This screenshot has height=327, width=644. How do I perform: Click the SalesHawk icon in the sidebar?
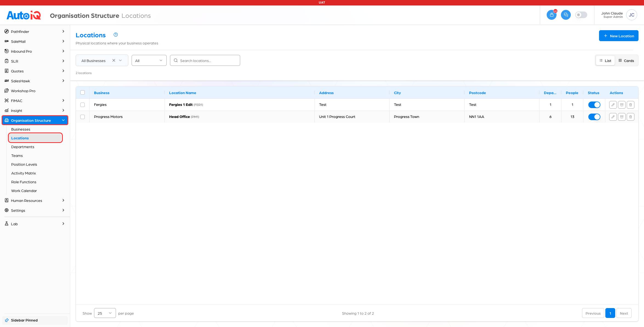coord(7,81)
